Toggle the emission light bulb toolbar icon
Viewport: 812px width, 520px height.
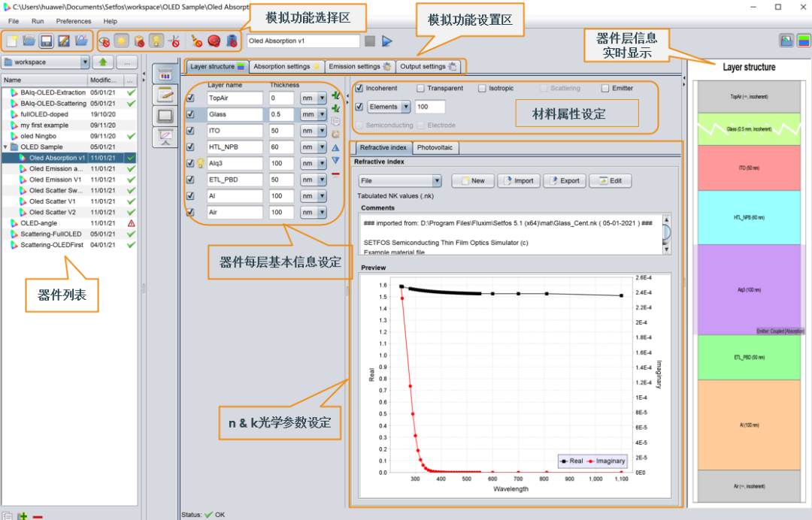(156, 41)
